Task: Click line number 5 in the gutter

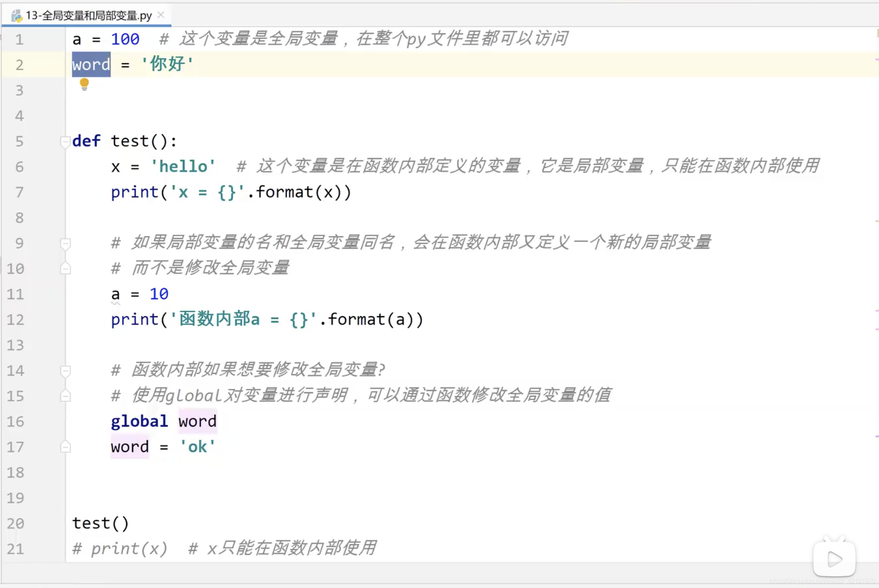Action: tap(19, 141)
